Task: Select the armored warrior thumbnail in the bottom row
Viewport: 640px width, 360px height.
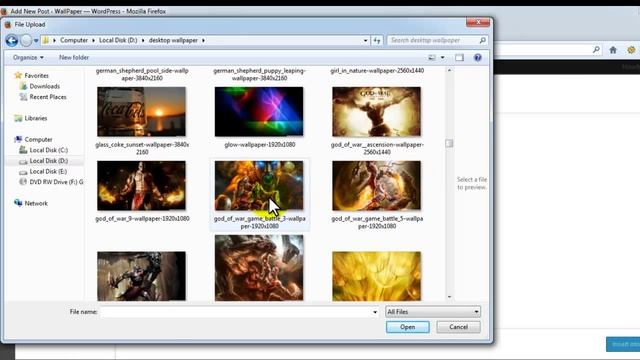Action: (141, 276)
